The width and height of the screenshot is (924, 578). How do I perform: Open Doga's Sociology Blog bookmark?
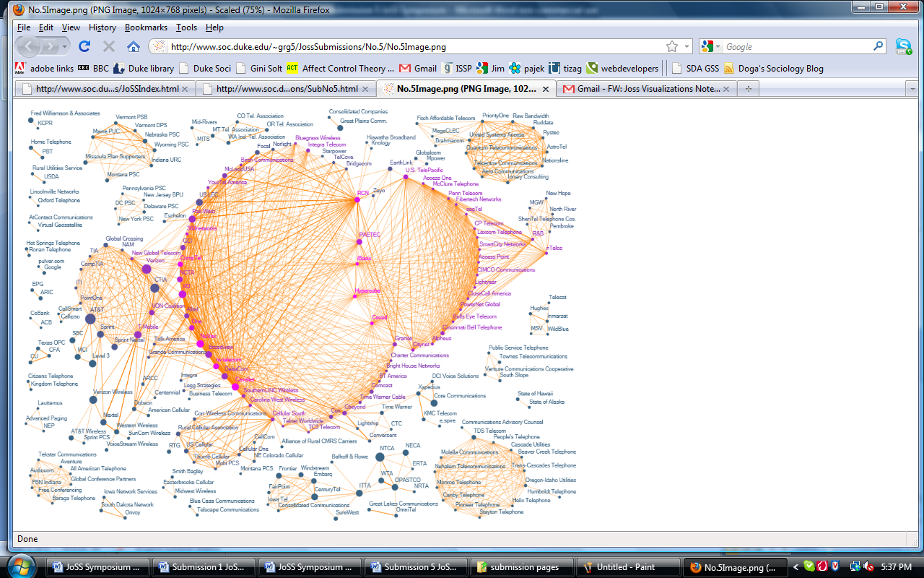point(774,69)
